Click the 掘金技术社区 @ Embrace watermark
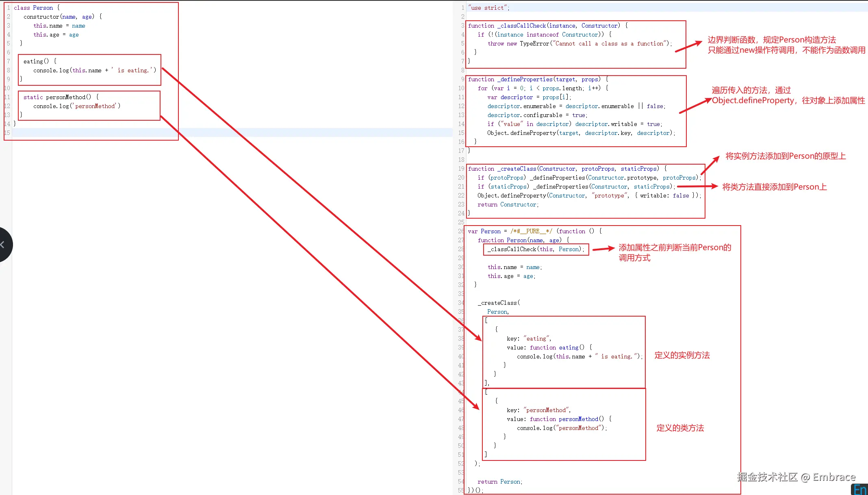Screen dimensions: 868x495 (796, 477)
